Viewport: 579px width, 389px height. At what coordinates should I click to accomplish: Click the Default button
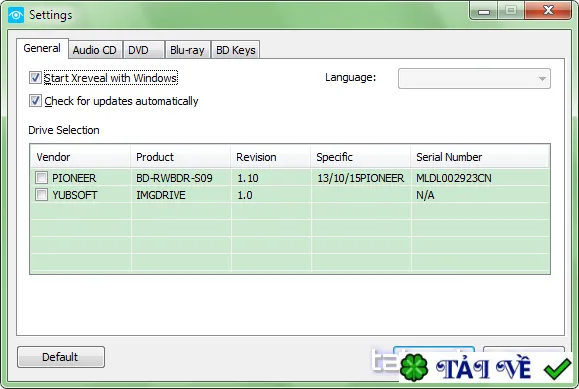[x=61, y=357]
